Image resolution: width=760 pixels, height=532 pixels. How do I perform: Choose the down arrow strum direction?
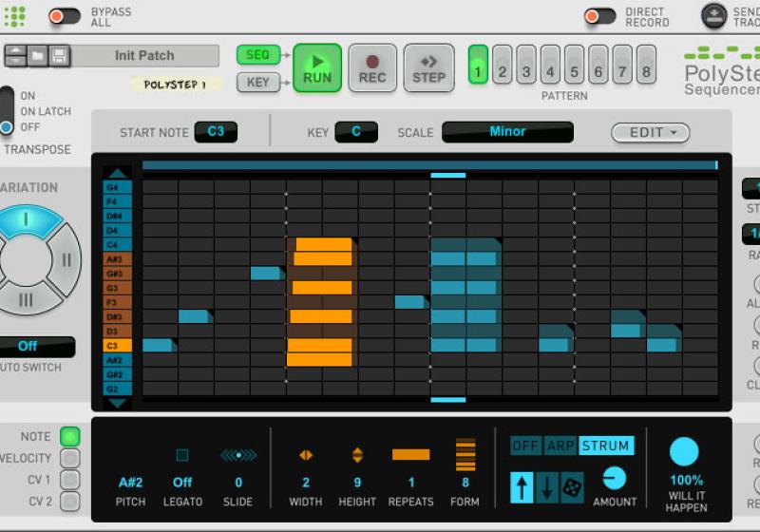tap(547, 487)
